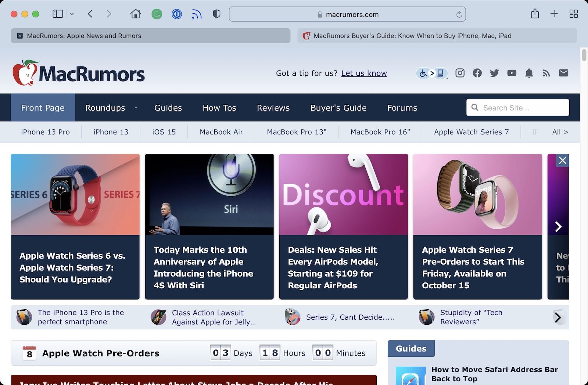Show the Safari tab overview grid
Screen dimensions: 588x385
pos(573,14)
